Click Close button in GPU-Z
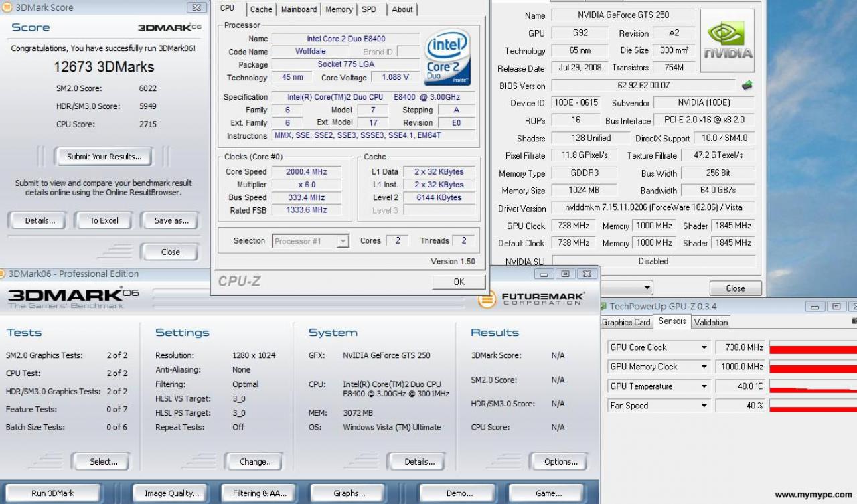 coord(735,288)
